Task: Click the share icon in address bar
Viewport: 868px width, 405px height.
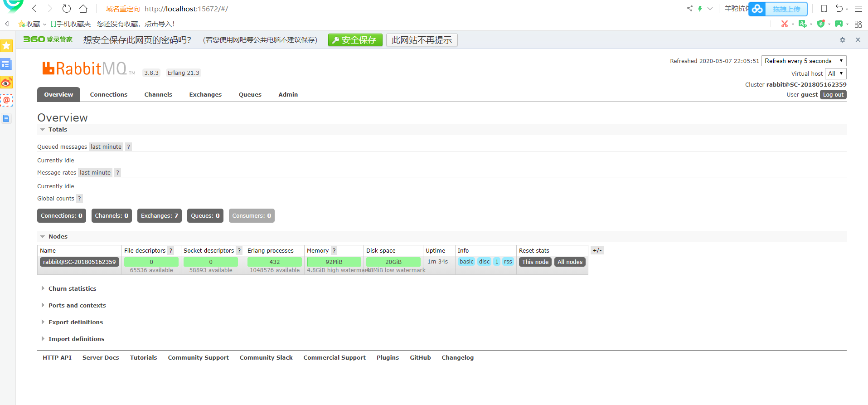Action: coord(689,8)
